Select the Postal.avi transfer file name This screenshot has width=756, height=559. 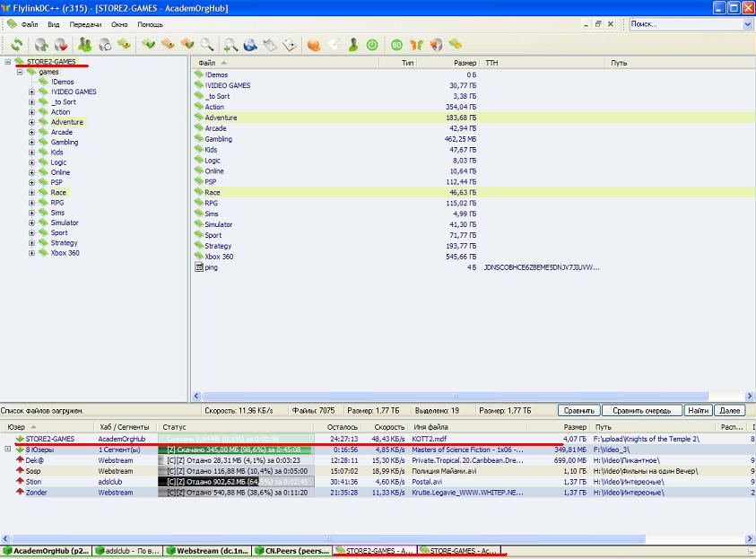coord(427,481)
